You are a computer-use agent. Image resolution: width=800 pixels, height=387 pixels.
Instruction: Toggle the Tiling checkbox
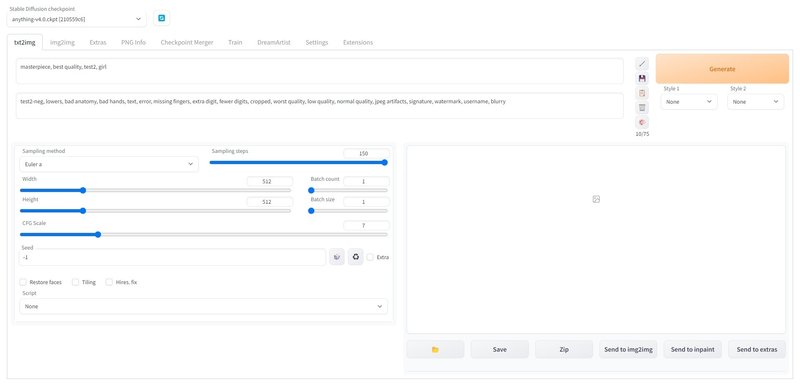pyautogui.click(x=76, y=282)
